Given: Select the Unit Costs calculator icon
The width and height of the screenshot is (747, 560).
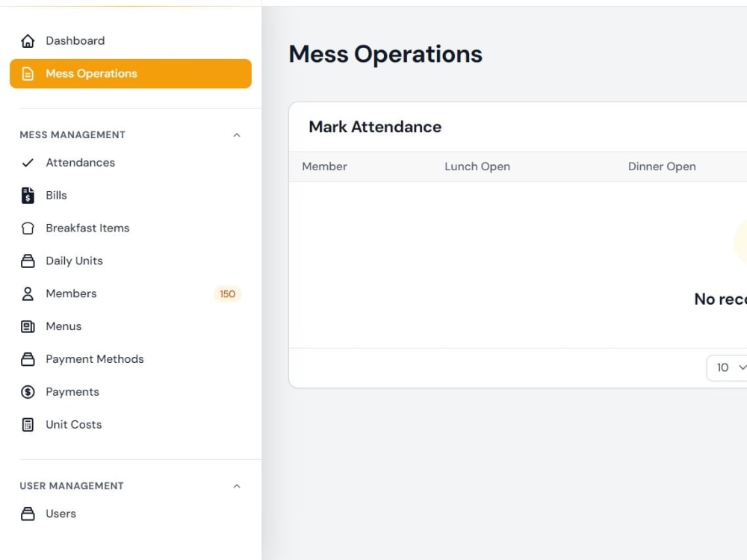Looking at the screenshot, I should (x=28, y=424).
